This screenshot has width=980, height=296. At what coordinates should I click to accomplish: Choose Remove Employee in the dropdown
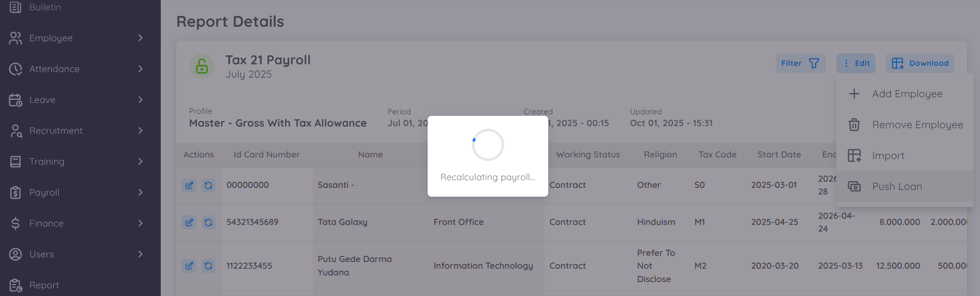[917, 125]
